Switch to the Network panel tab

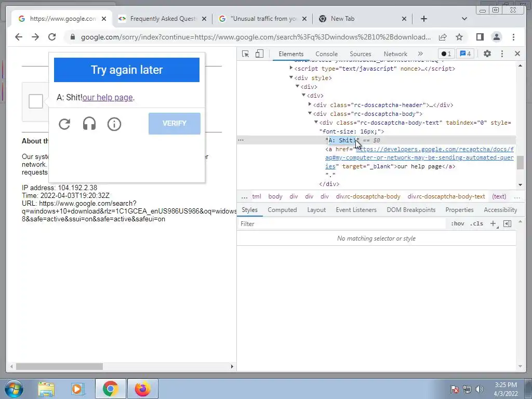pyautogui.click(x=395, y=54)
